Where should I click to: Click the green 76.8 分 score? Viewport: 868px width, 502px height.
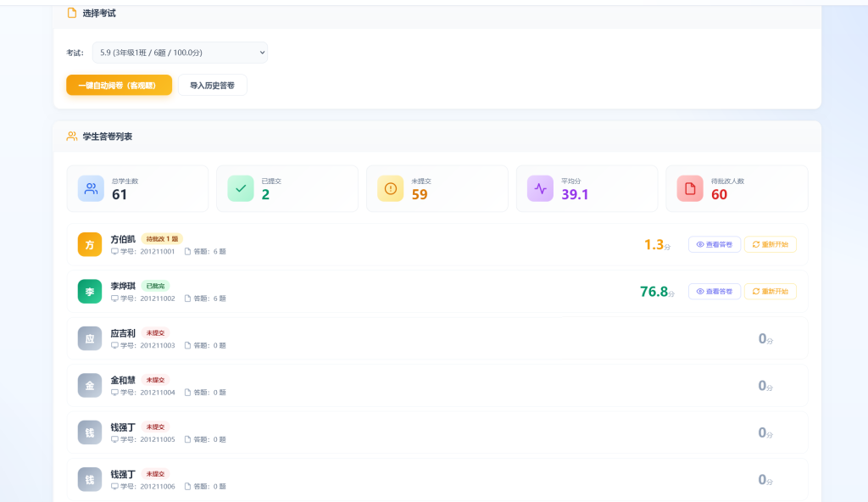coord(657,292)
